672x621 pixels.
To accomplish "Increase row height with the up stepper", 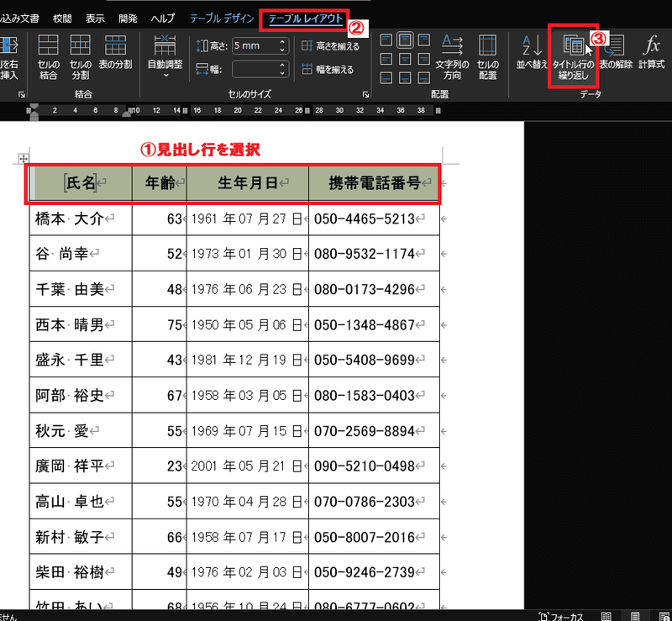I will click(282, 42).
